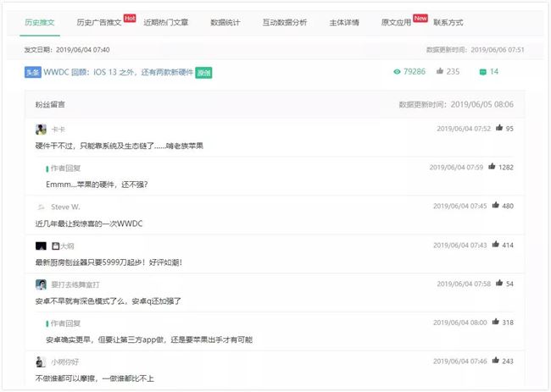Viewport: 551px width, 392px height.
Task: Like Steve W.'s comment
Action: pos(496,206)
